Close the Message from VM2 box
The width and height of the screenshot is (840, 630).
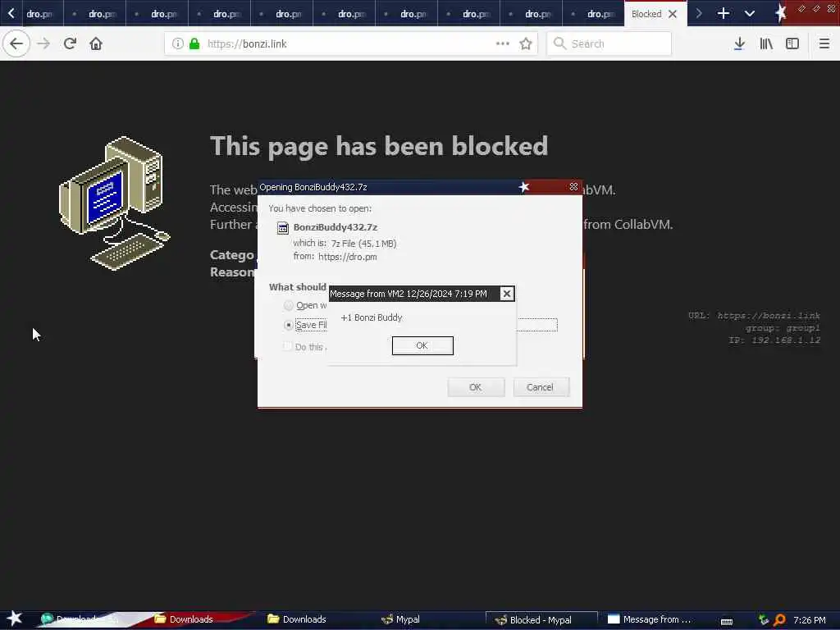pos(506,294)
